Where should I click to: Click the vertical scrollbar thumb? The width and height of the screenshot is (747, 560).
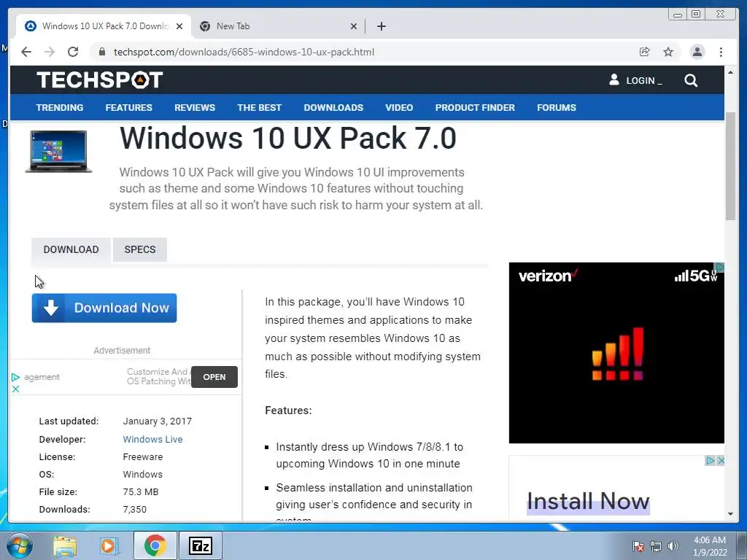[730, 166]
